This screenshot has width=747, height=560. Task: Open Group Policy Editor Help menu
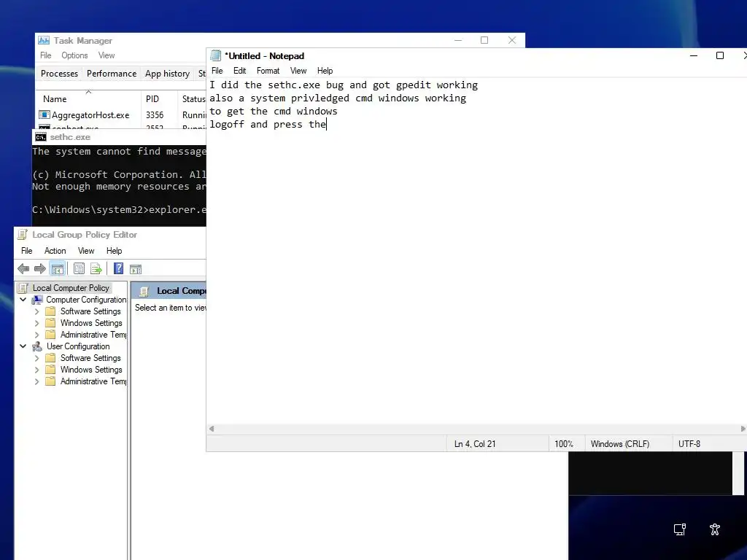(x=114, y=251)
